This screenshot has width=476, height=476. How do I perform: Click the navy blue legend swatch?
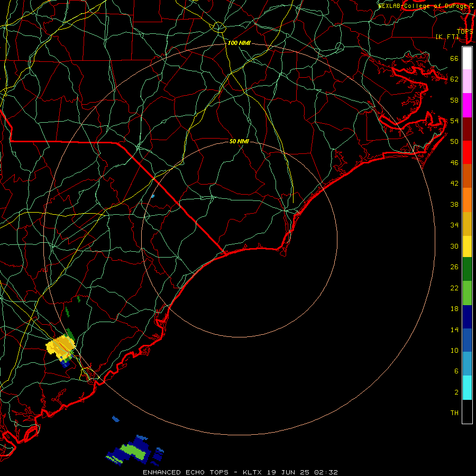(x=467, y=317)
